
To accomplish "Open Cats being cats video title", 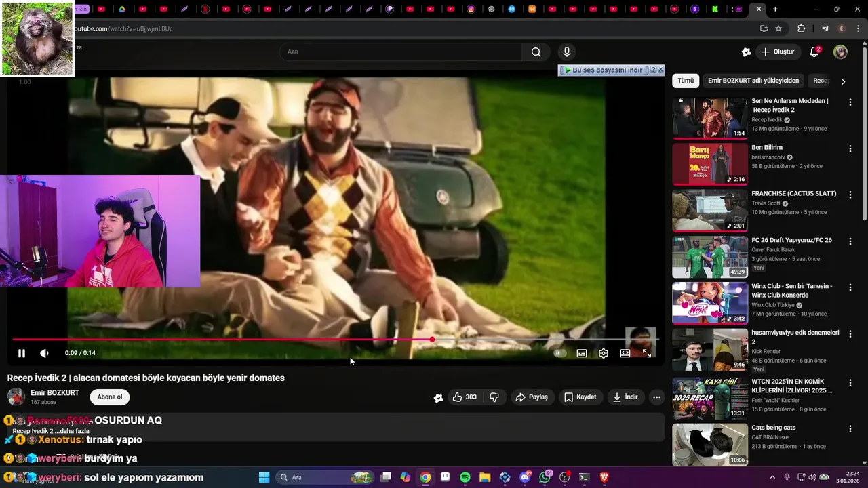I will click(x=774, y=428).
